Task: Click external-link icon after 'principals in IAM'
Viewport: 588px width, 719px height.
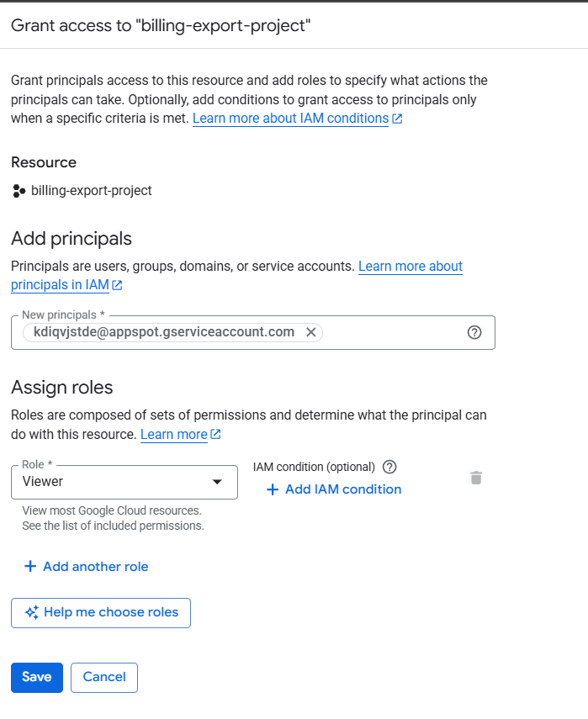Action: (118, 285)
